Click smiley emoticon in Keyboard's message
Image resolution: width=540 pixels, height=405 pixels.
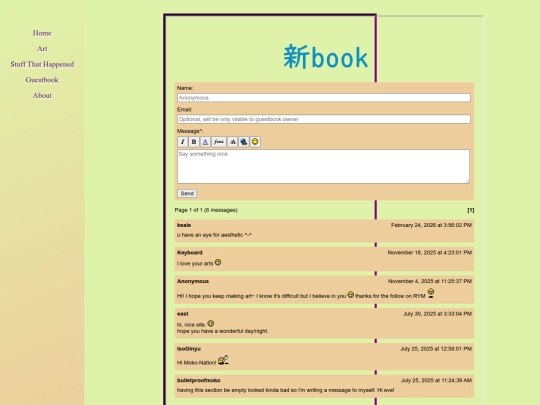click(218, 262)
